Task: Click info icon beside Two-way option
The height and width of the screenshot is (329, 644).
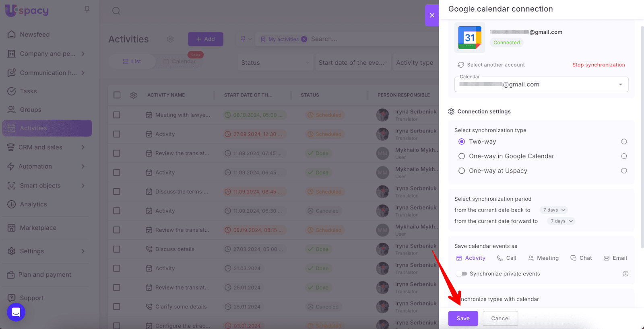Action: 624,142
